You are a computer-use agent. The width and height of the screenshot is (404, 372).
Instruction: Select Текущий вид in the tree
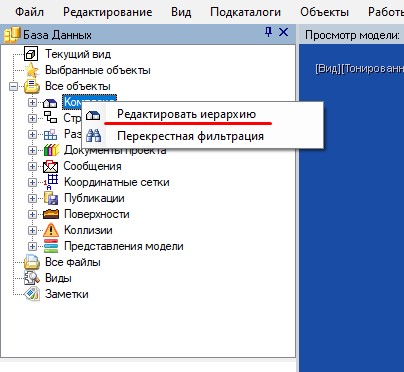tap(78, 54)
